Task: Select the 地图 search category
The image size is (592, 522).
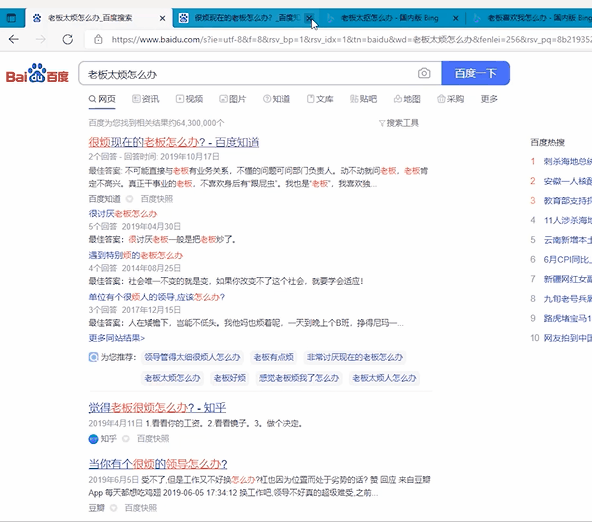Action: [x=407, y=99]
